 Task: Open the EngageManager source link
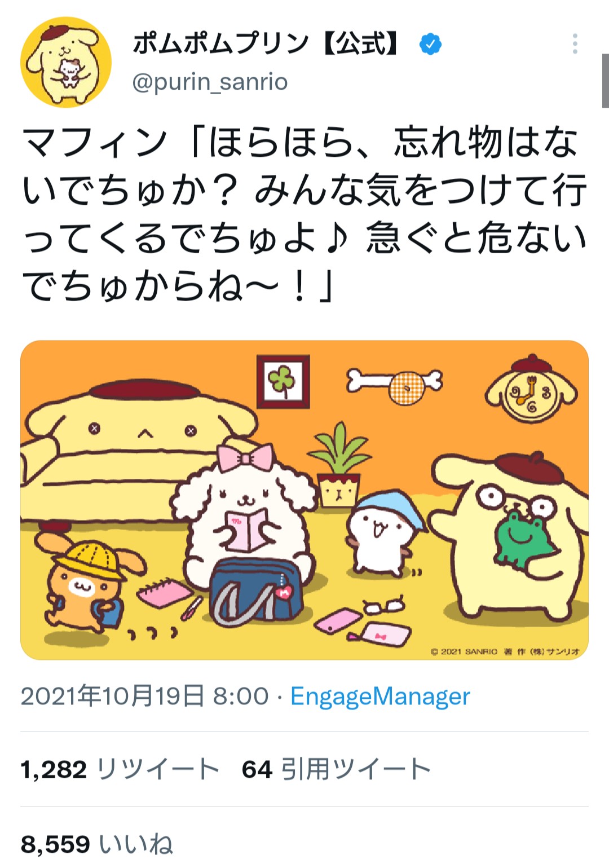[380, 697]
